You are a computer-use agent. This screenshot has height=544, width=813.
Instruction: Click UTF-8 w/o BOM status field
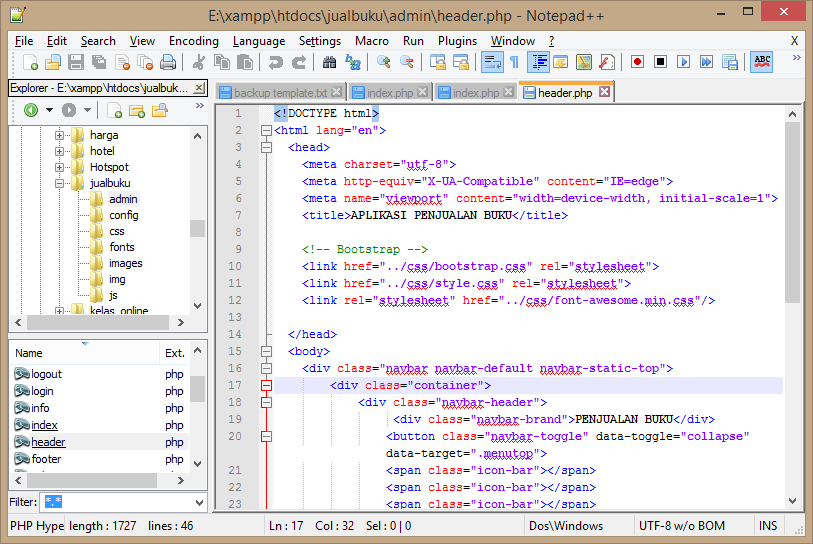click(681, 526)
